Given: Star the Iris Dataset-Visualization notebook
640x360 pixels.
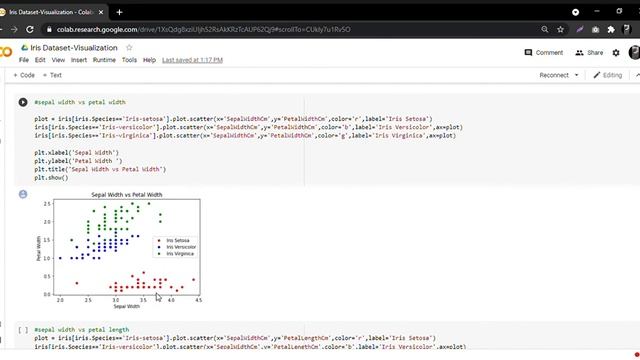Looking at the screenshot, I should 129,48.
